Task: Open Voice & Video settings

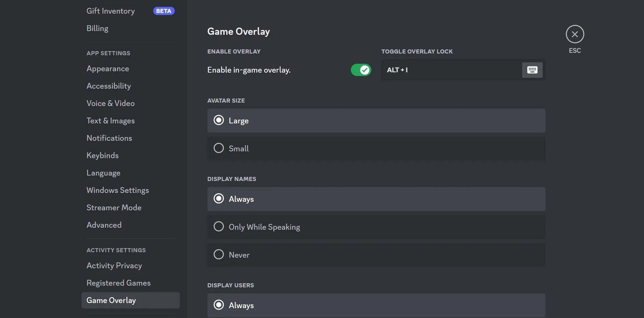Action: click(110, 103)
